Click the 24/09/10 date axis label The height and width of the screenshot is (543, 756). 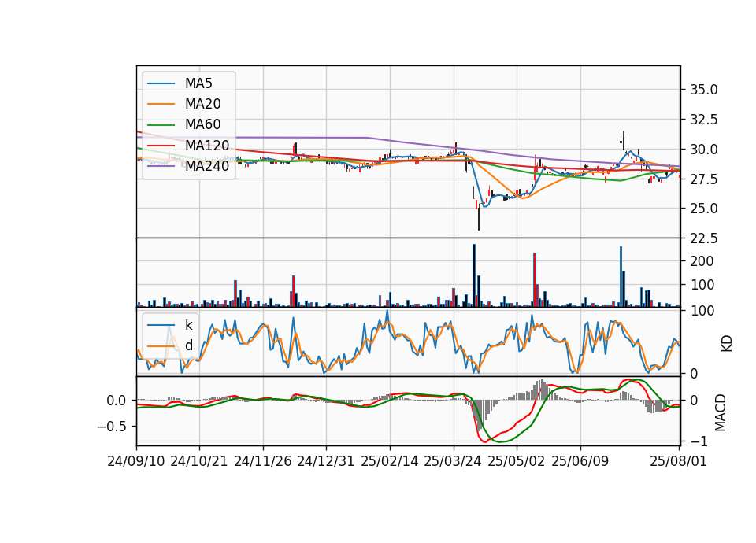pos(136,461)
